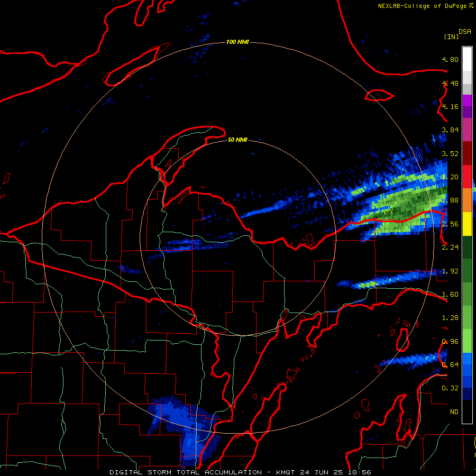Click the 1.60 legend value
This screenshot has width=476, height=476.
450,295
